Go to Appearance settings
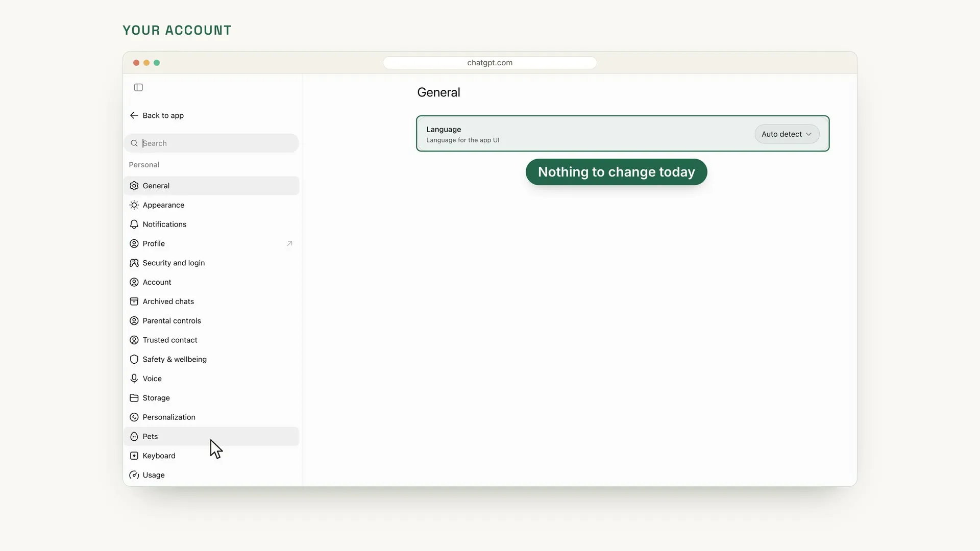This screenshot has height=551, width=980. [x=211, y=205]
